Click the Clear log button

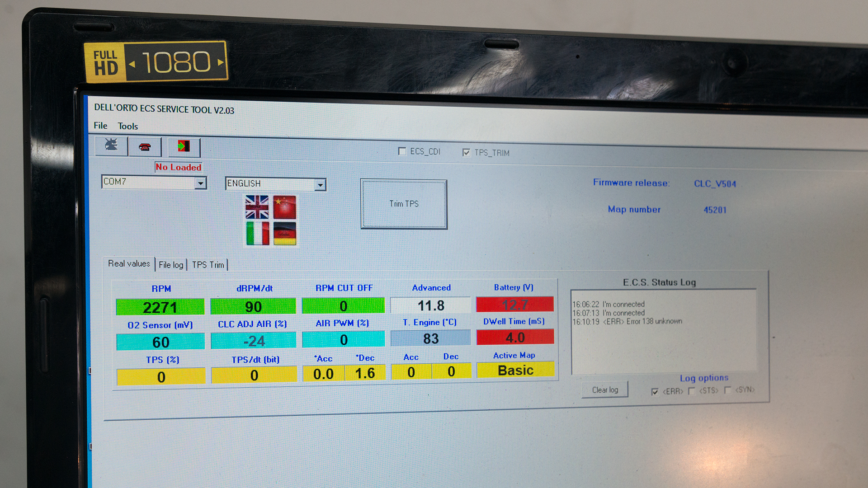(x=605, y=389)
